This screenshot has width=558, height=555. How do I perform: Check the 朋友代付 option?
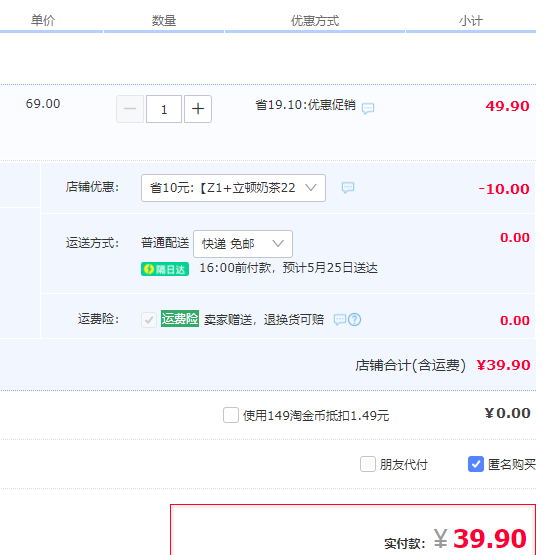point(368,464)
